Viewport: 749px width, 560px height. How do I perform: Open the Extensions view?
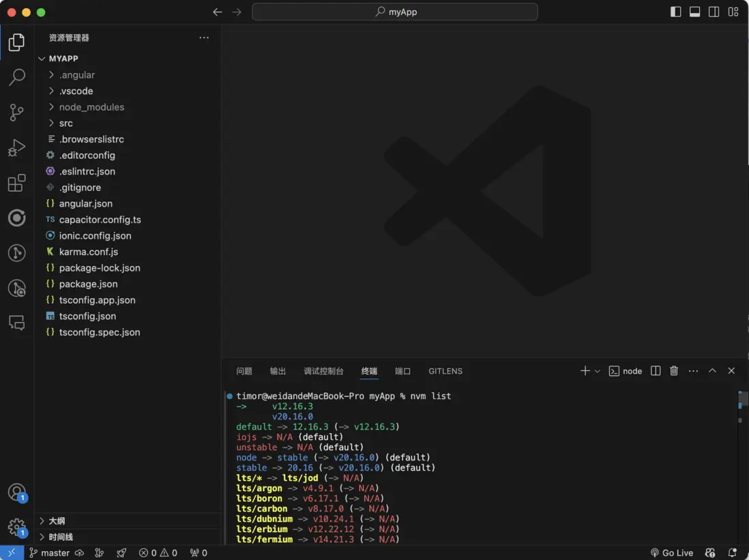[16, 183]
